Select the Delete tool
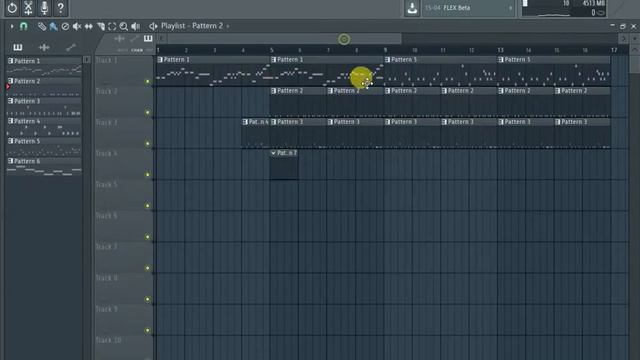The width and height of the screenshot is (640, 360). click(65, 27)
